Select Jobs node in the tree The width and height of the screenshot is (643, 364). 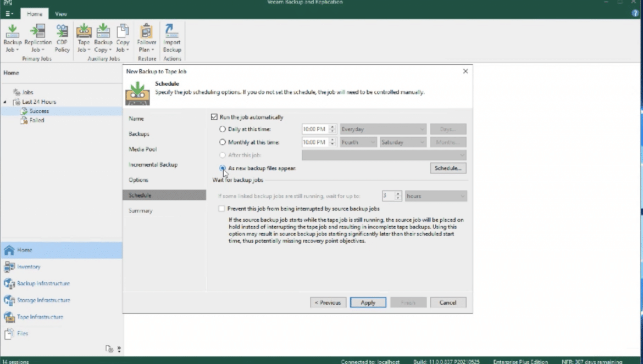[x=27, y=92]
